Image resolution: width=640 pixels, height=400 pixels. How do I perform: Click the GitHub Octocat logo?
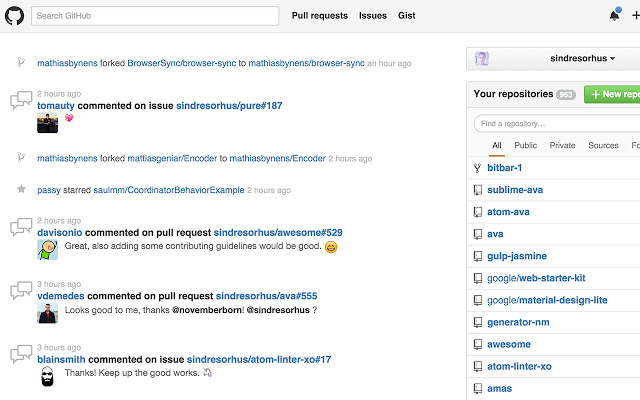tap(16, 16)
